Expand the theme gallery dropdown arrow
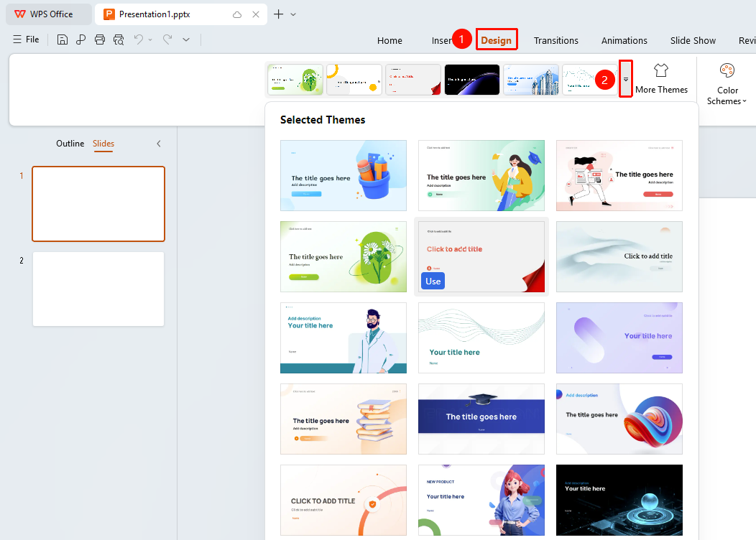The image size is (756, 540). click(x=626, y=79)
